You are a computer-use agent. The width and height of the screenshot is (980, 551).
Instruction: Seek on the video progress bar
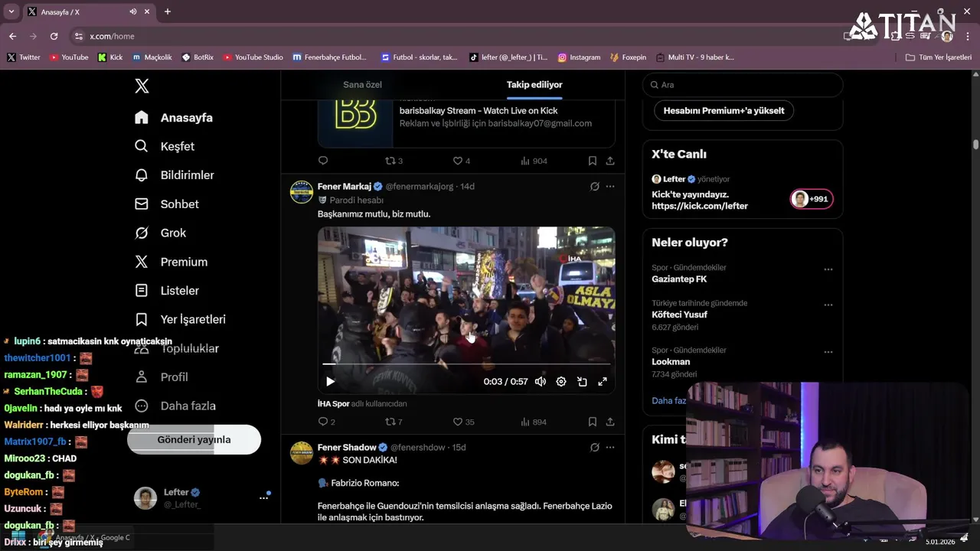[466, 364]
